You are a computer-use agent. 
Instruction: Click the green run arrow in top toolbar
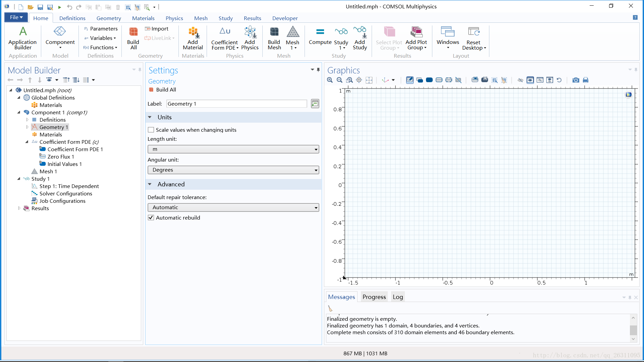(60, 7)
